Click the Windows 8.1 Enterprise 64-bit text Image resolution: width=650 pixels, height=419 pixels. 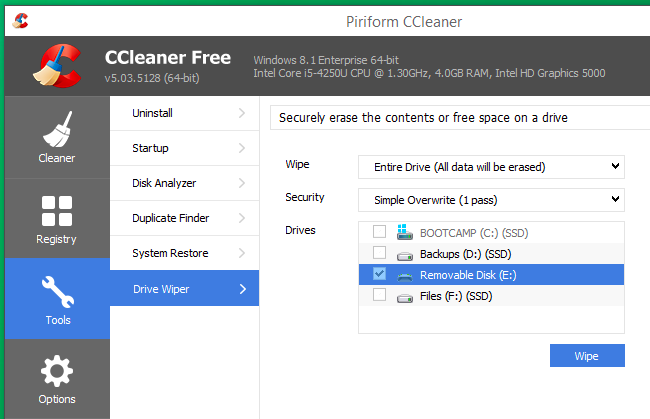click(x=326, y=60)
